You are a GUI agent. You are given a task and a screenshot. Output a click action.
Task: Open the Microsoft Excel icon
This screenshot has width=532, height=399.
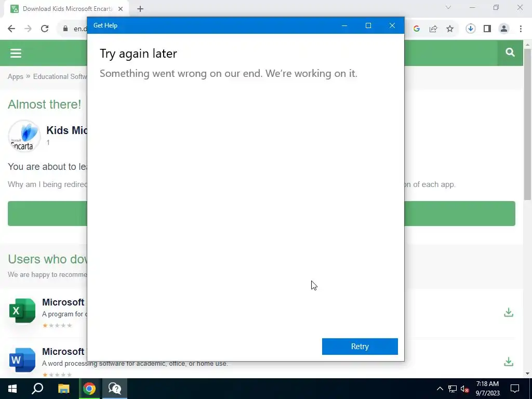tap(22, 311)
